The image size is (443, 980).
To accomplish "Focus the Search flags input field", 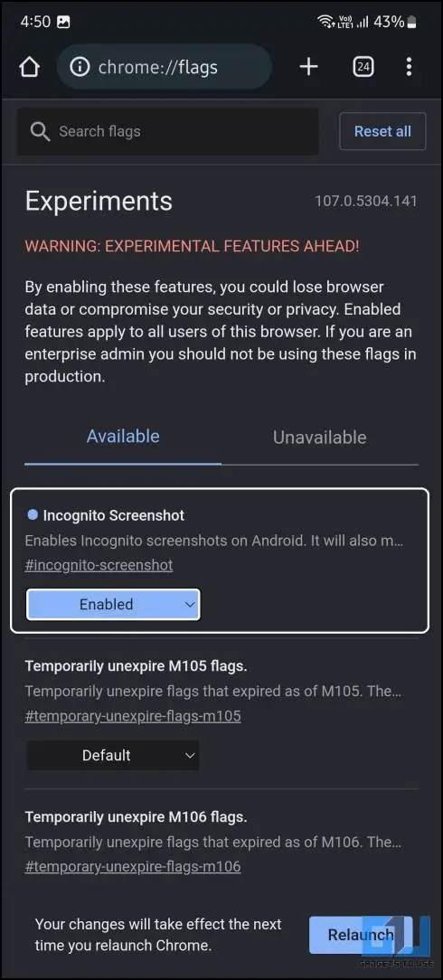I will pyautogui.click(x=167, y=132).
